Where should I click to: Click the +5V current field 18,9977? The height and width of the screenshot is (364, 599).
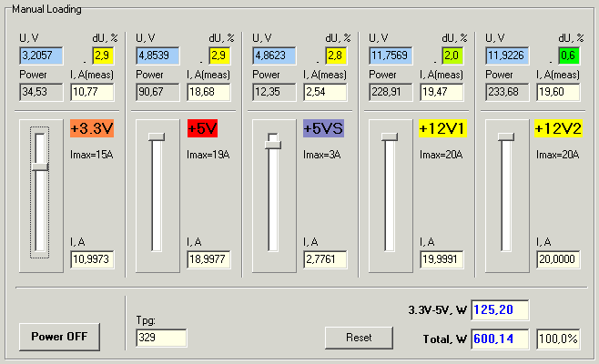(x=208, y=259)
